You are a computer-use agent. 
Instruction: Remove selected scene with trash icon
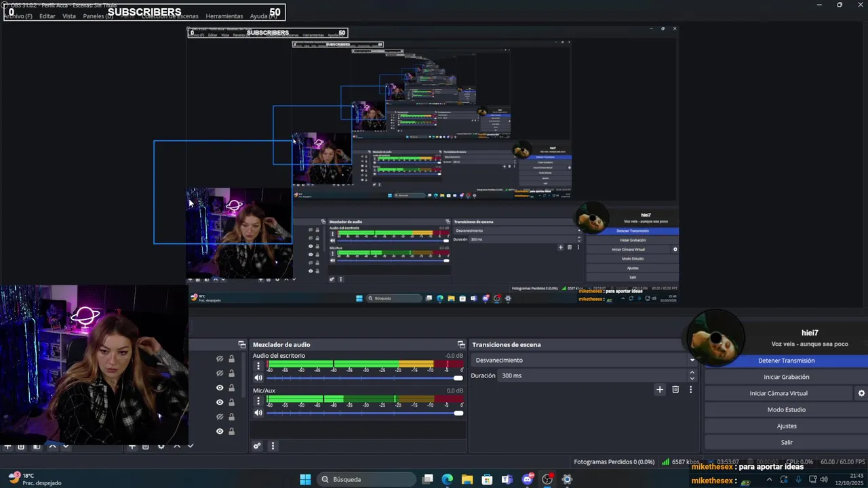pos(21,447)
